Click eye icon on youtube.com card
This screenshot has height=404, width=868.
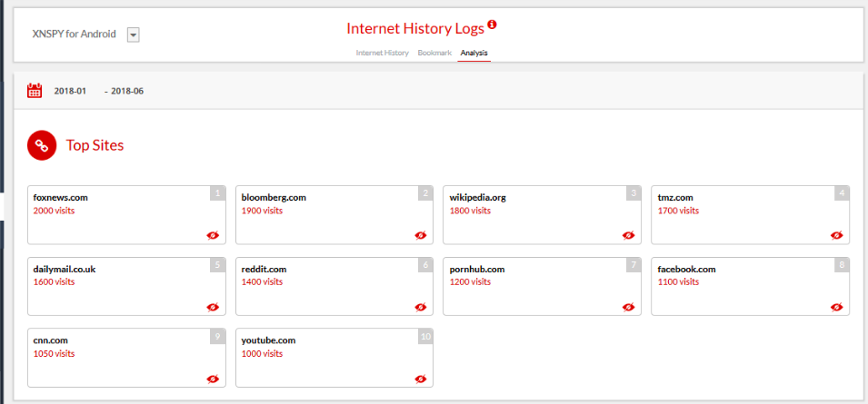(421, 378)
